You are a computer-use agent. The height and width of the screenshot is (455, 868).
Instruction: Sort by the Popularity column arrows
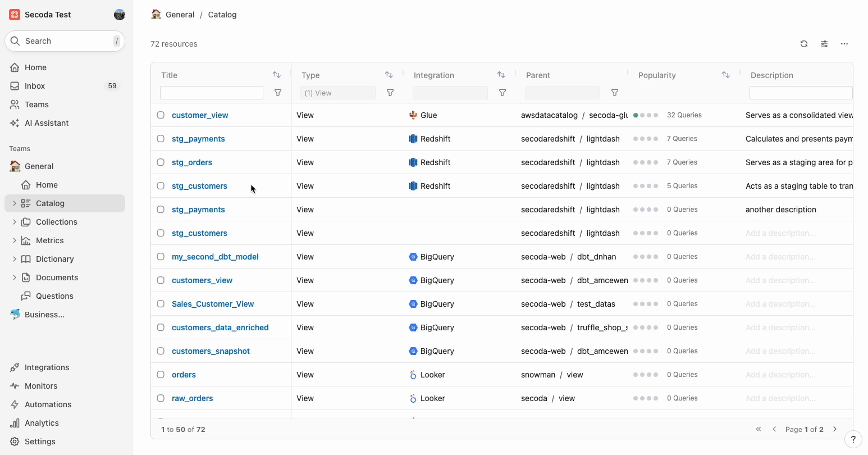point(725,75)
